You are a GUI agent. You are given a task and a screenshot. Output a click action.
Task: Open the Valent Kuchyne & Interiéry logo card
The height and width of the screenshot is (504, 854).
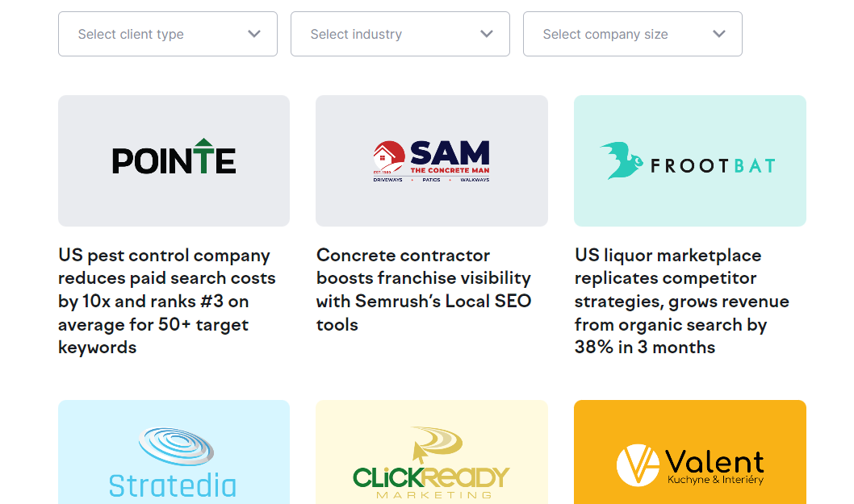pos(690,452)
